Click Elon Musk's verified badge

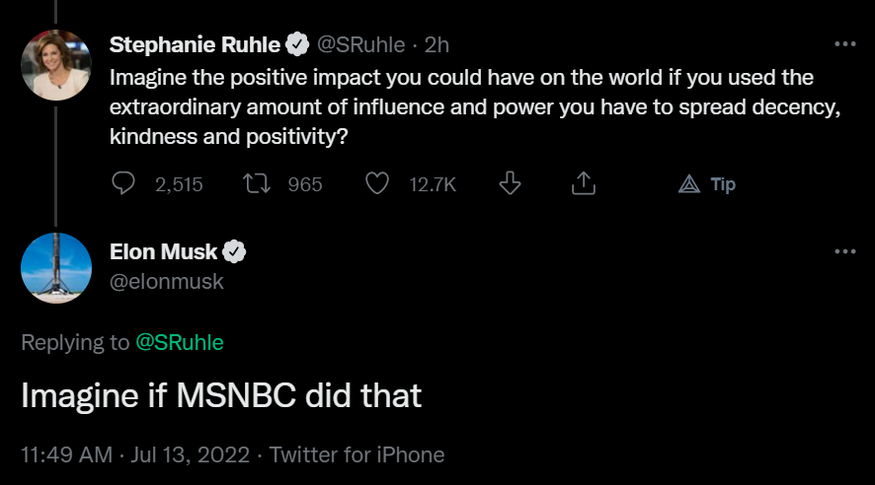tap(234, 252)
